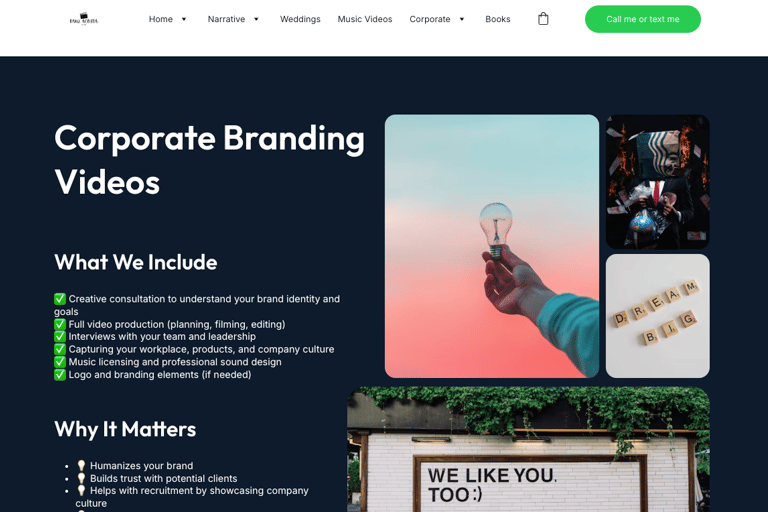Image resolution: width=768 pixels, height=512 pixels.
Task: Open the WE LIKE YOU TOO sign image
Action: click(x=528, y=449)
